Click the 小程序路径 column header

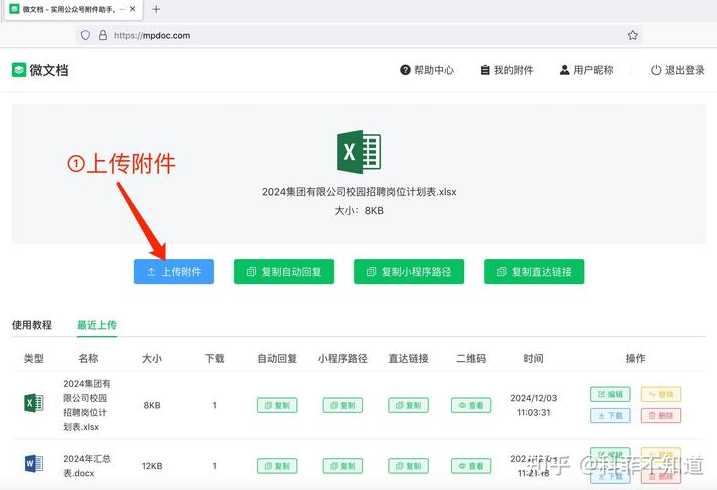tap(343, 358)
